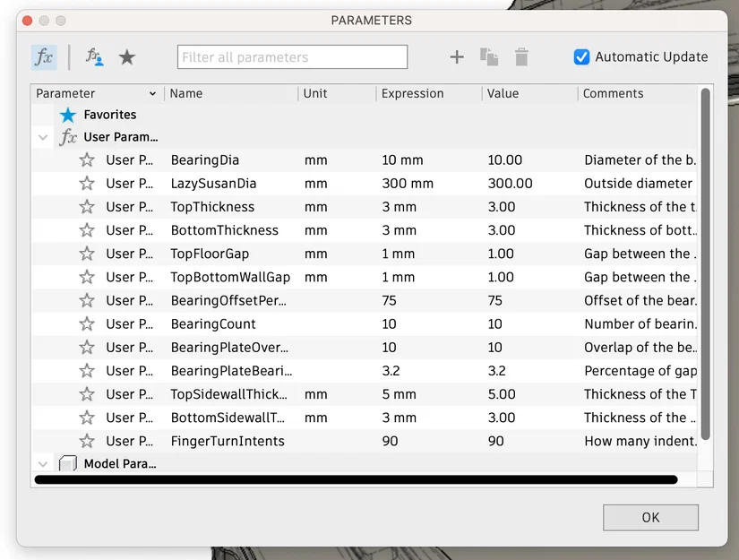Screen dimensions: 739x560
Task: Show all parameters with fx filter icon
Action: [x=44, y=57]
